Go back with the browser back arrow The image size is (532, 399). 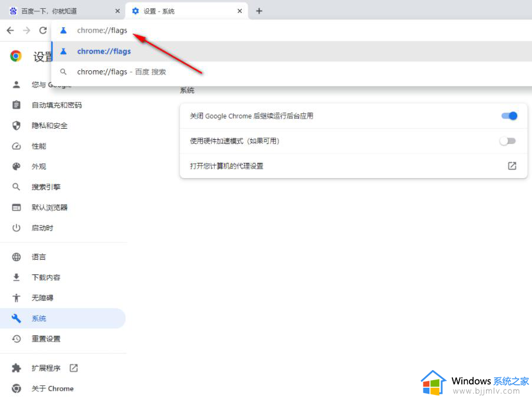(11, 31)
